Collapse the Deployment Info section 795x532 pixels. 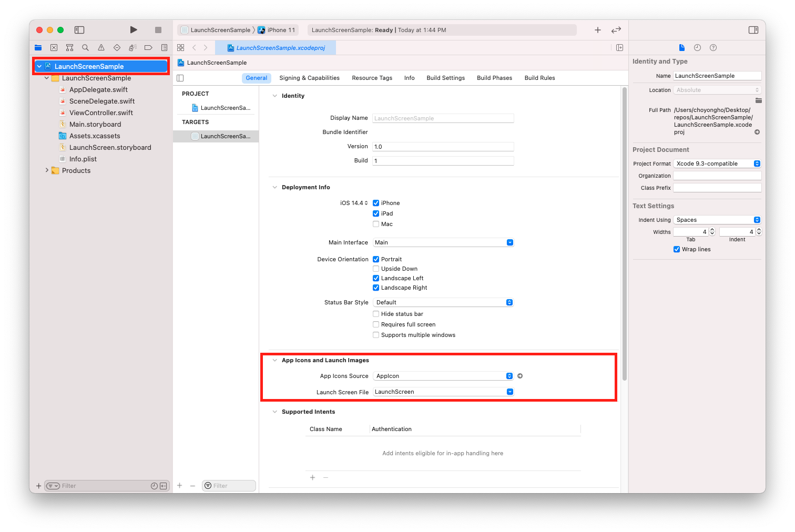pos(274,187)
